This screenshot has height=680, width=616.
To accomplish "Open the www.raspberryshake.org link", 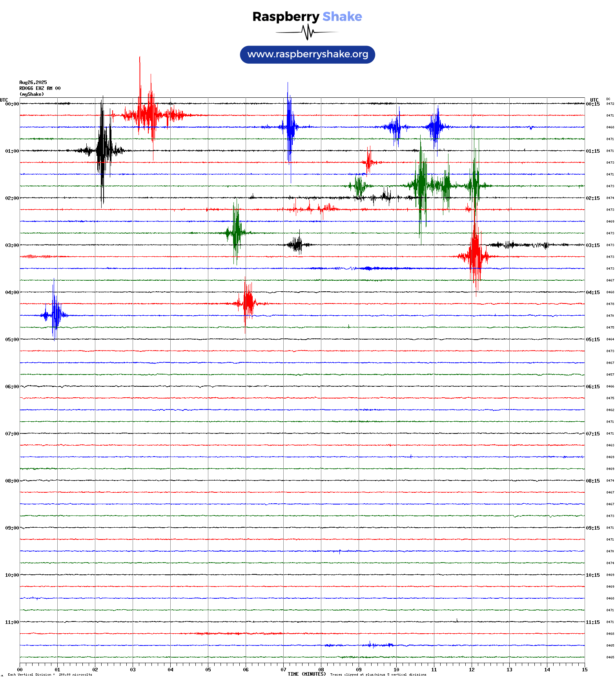I will (x=308, y=55).
